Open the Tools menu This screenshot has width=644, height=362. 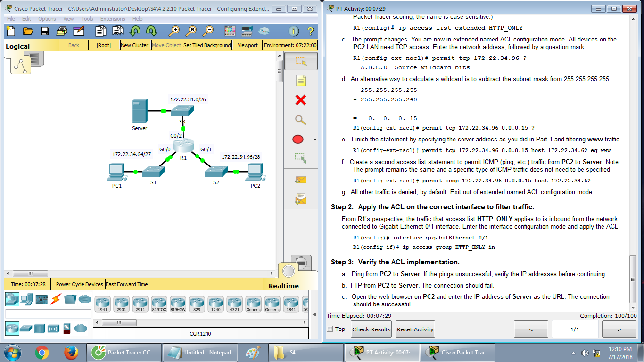pyautogui.click(x=87, y=19)
